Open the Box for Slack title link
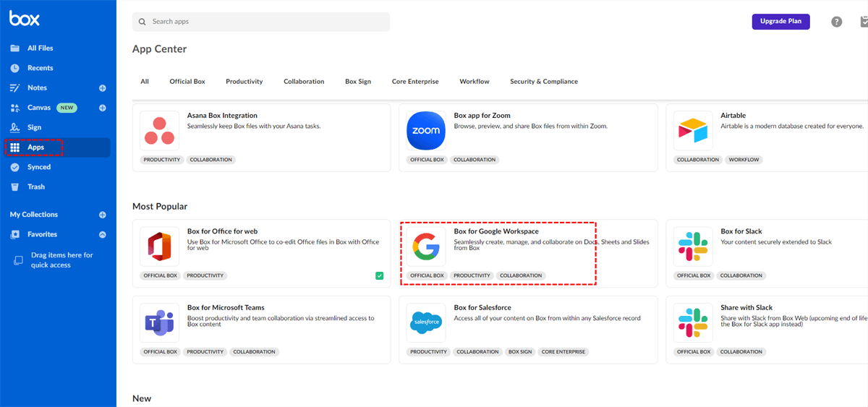The width and height of the screenshot is (868, 407). tap(741, 231)
